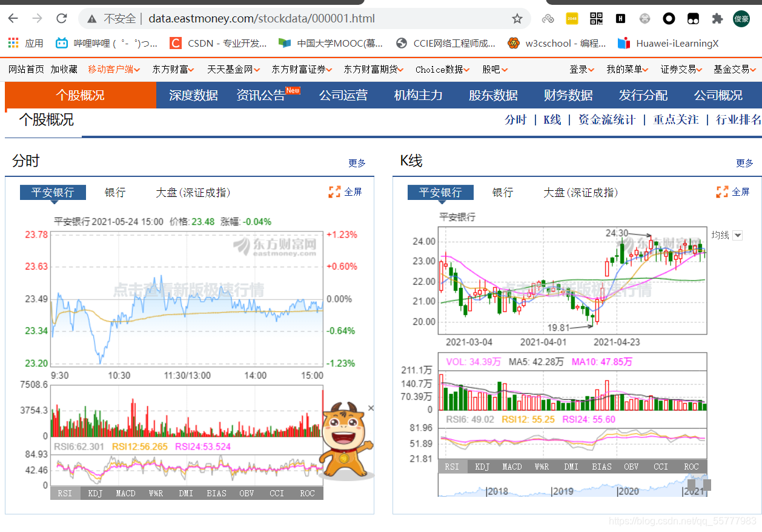Switch to the 发行分配 tab
Screen dimensions: 762x532
643,95
